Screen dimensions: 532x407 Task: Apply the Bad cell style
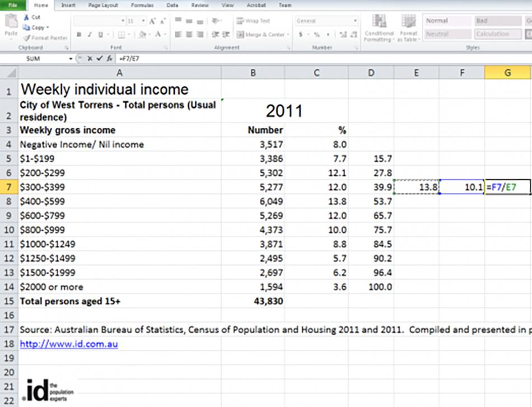tap(498, 21)
